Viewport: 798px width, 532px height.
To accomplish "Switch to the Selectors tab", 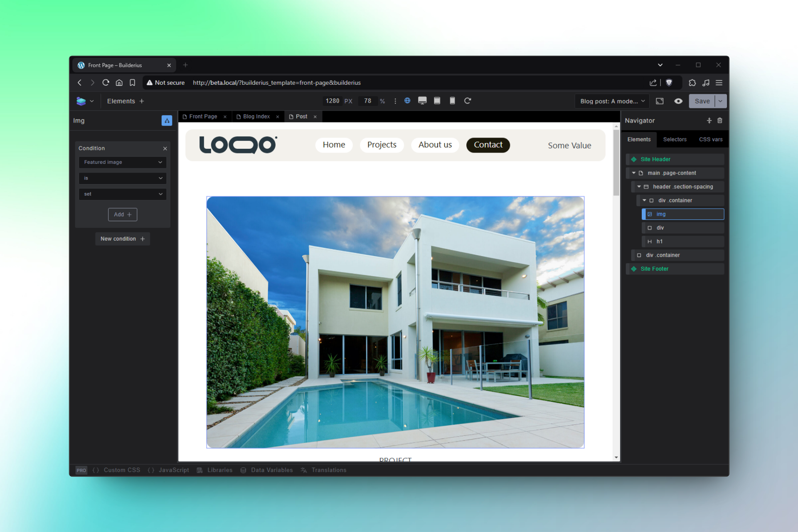I will (x=675, y=139).
